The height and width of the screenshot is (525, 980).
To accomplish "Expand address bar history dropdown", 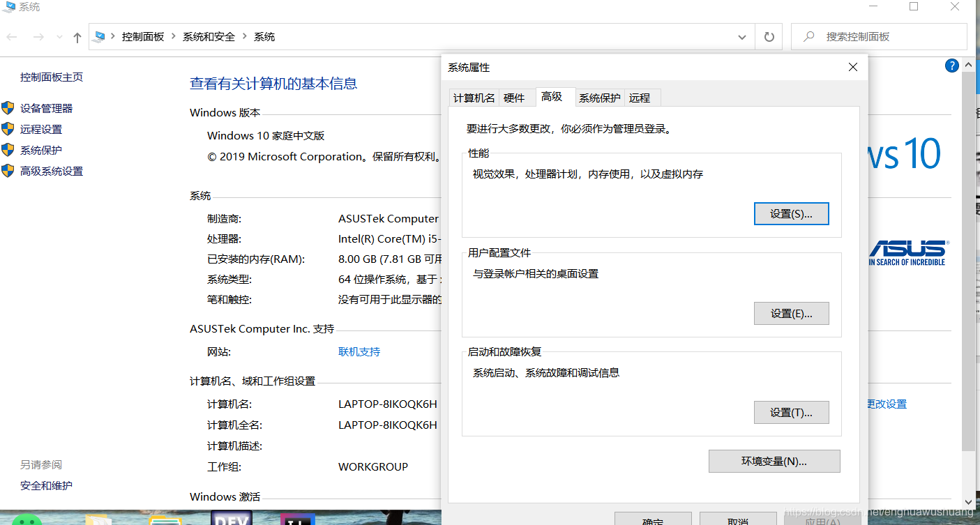I will point(742,37).
